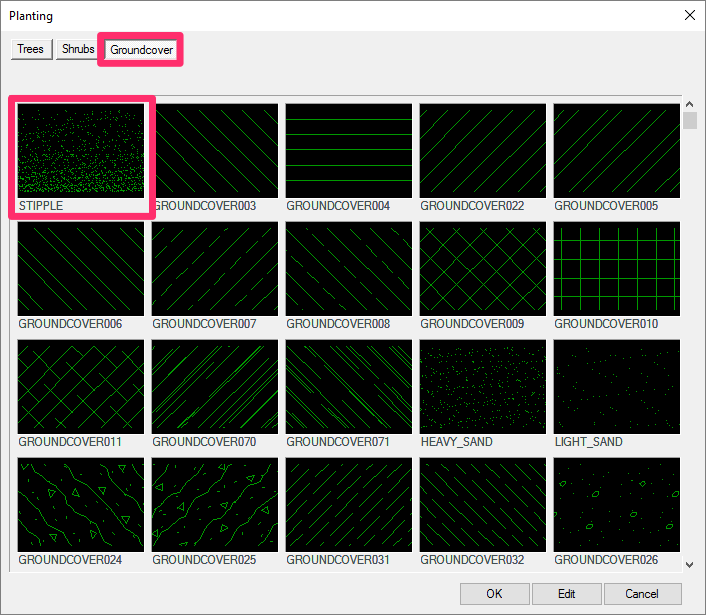Viewport: 706px width, 615px height.
Task: Cancel the Planting dialog
Action: (642, 594)
